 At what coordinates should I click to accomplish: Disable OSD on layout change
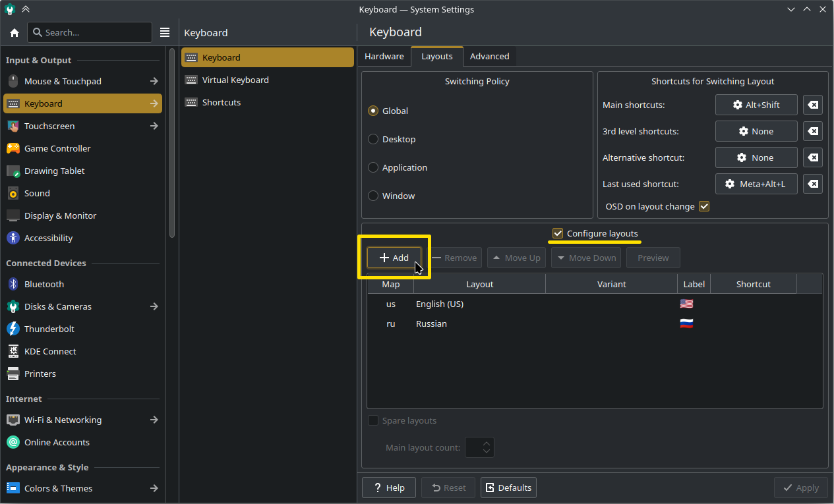click(x=704, y=206)
